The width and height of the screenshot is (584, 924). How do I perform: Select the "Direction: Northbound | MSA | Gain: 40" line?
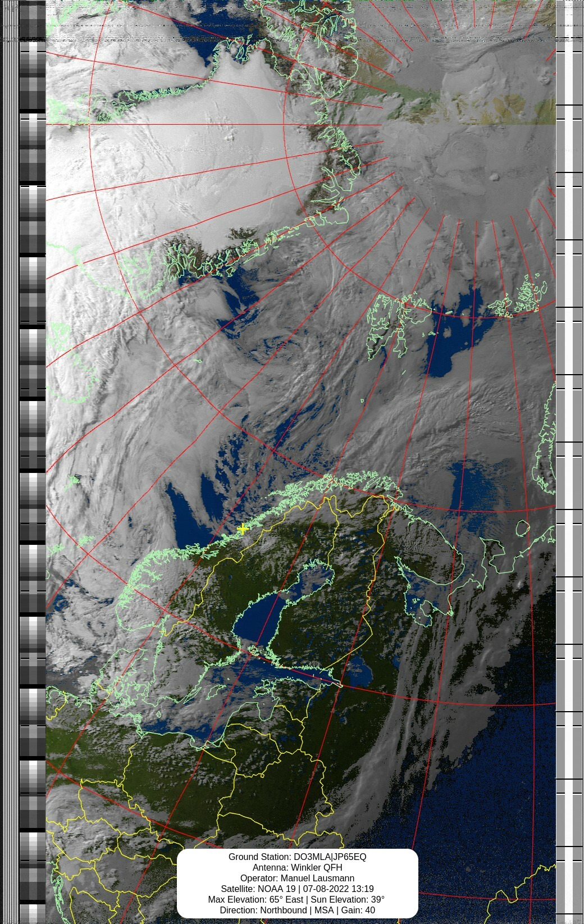[x=297, y=910]
